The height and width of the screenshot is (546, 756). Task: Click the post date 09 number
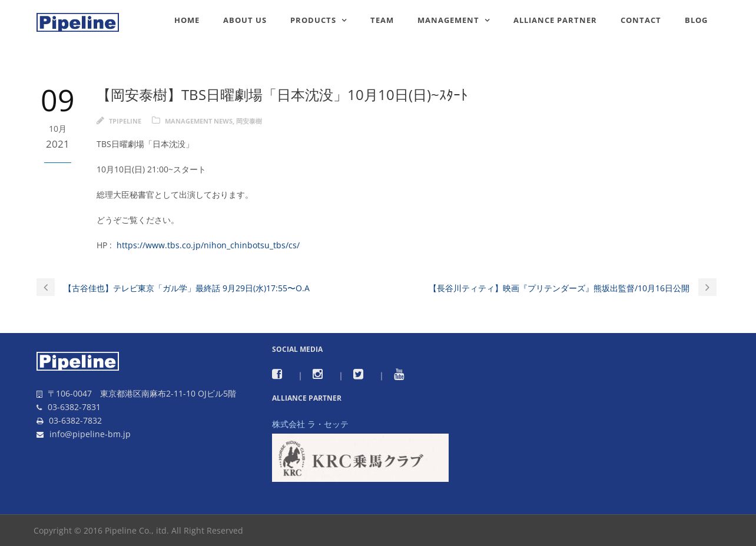(x=58, y=101)
